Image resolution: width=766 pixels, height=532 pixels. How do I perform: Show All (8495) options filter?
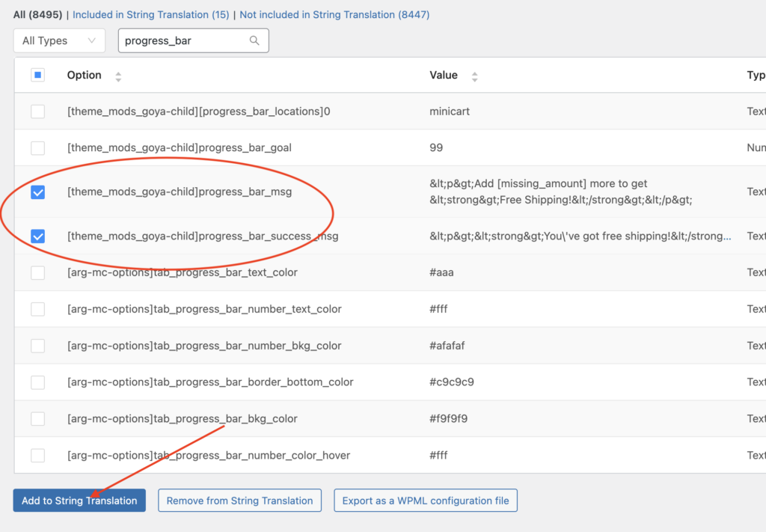point(37,15)
